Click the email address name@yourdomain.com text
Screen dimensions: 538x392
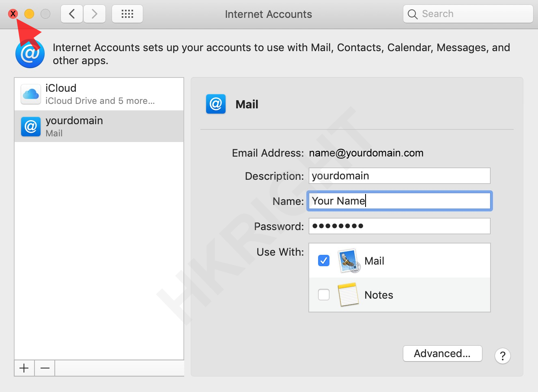(366, 153)
